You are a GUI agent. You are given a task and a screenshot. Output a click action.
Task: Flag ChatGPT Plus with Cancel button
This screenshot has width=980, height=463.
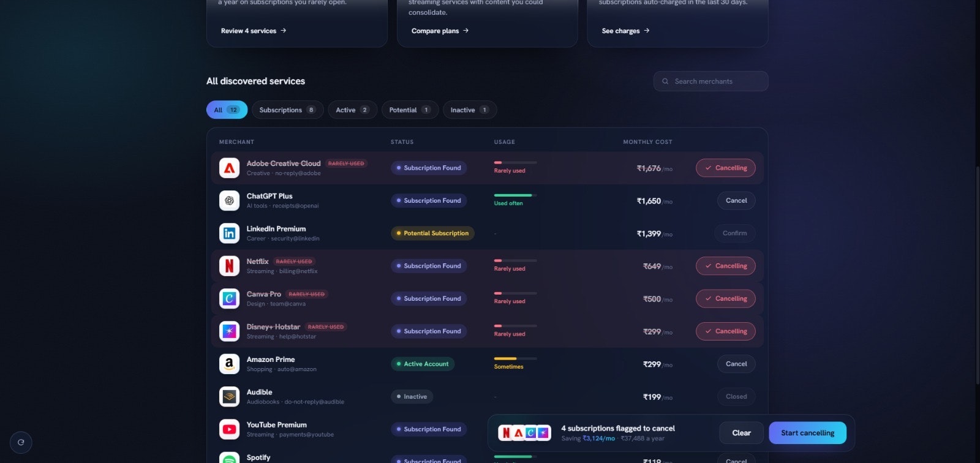[736, 200]
